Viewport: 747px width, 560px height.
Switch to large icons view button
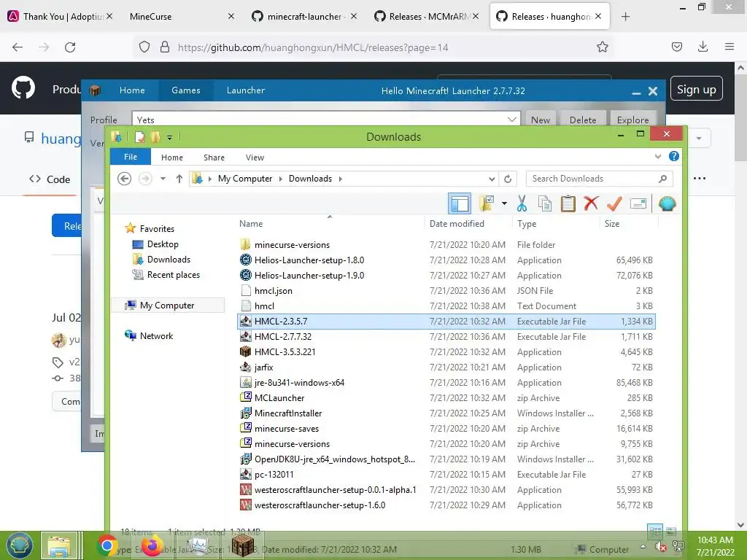pyautogui.click(x=671, y=531)
